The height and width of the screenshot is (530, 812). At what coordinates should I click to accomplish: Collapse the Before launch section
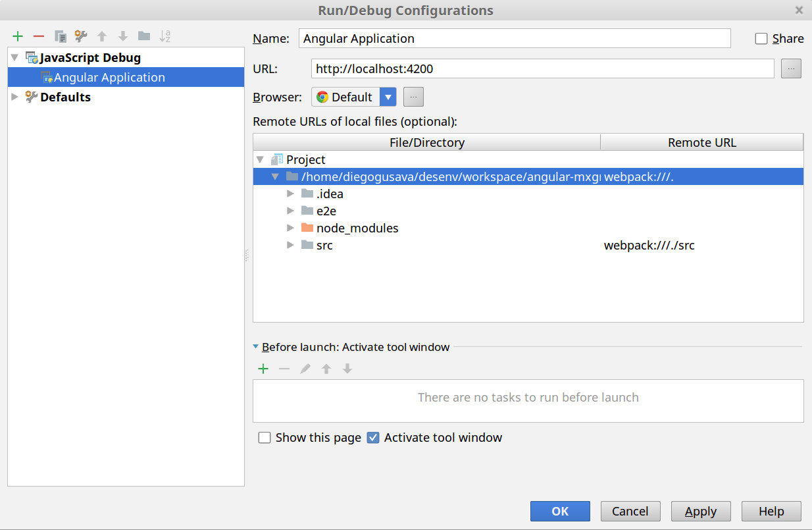[256, 347]
